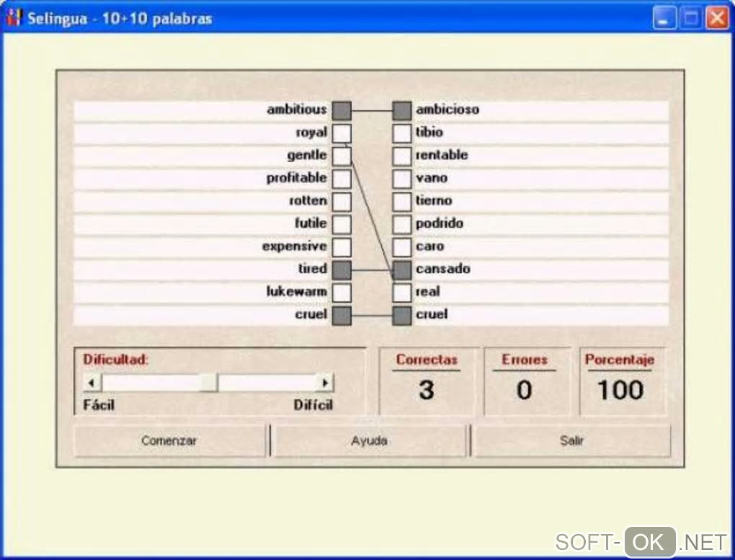Click the word 'podrido'
735x560 pixels.
pos(440,223)
